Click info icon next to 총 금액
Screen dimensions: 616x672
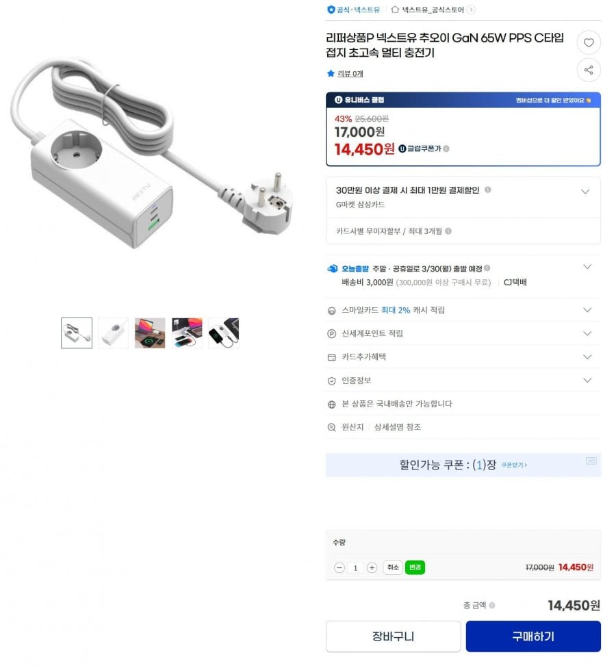click(x=491, y=605)
